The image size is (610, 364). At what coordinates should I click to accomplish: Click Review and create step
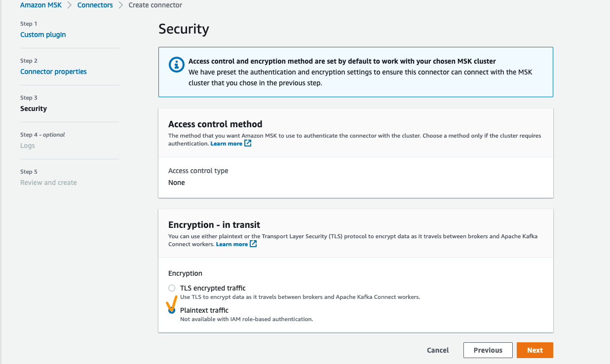tap(48, 182)
